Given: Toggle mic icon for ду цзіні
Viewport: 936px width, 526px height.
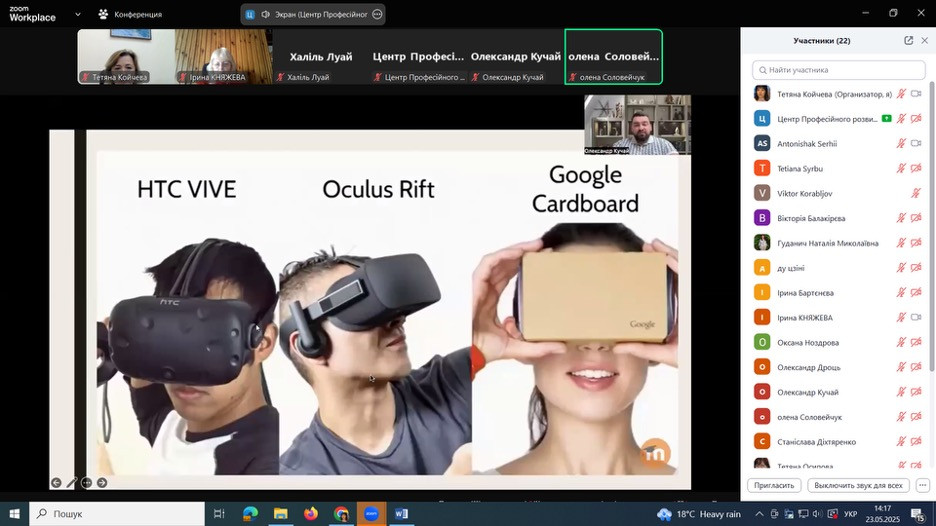Looking at the screenshot, I should pos(901,267).
